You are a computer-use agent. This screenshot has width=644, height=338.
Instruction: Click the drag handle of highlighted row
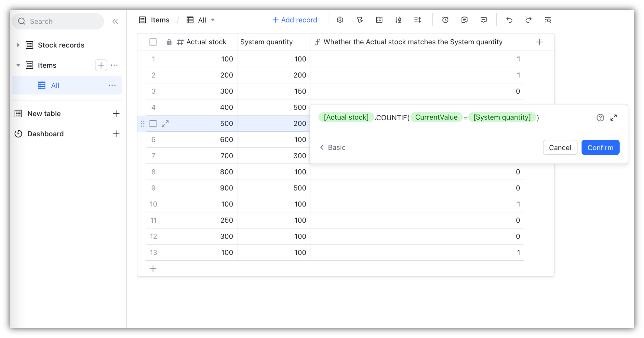pos(143,124)
